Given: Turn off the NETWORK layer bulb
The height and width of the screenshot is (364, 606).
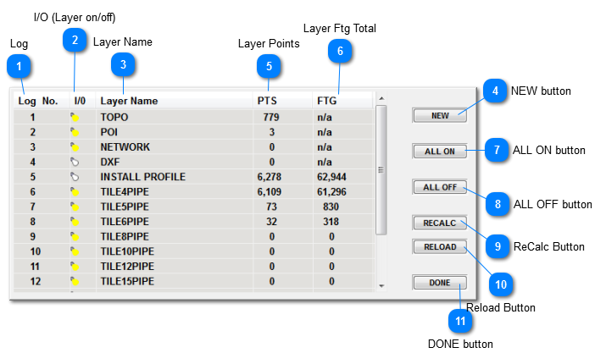Looking at the screenshot, I should tap(75, 147).
